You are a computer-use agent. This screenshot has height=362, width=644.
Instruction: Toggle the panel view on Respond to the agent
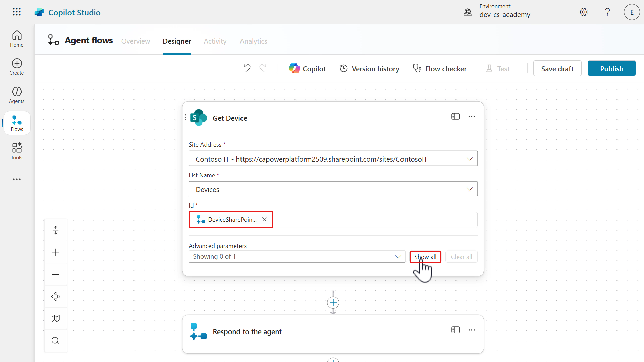(x=455, y=330)
